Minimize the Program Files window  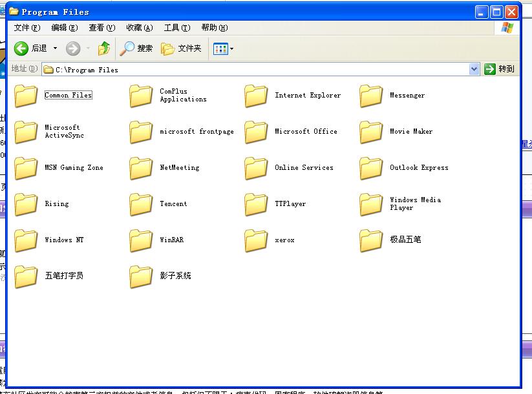[481, 12]
